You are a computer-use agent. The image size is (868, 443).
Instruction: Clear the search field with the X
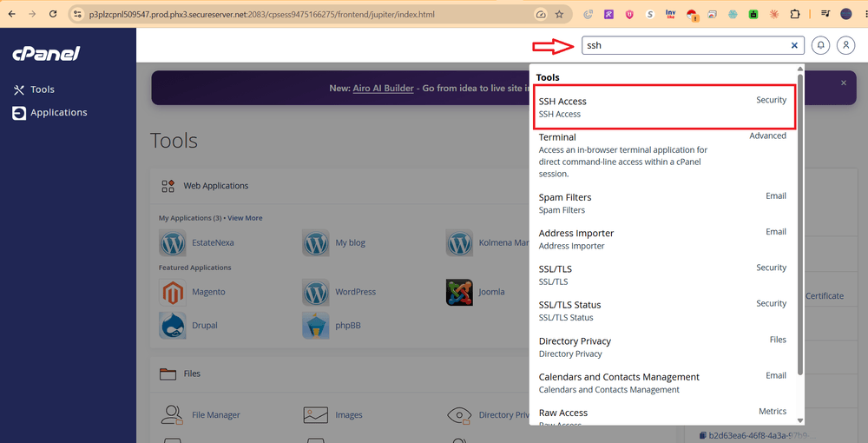coord(794,45)
